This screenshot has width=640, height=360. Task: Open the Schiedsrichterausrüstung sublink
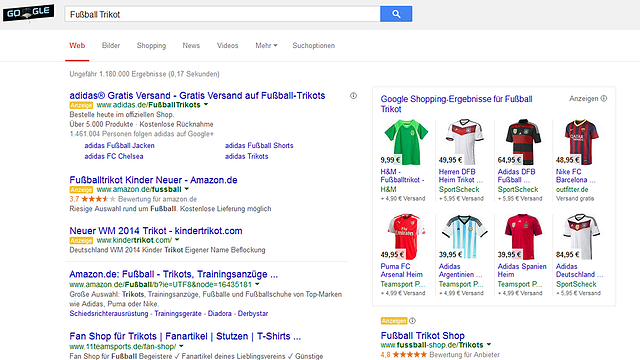click(109, 313)
